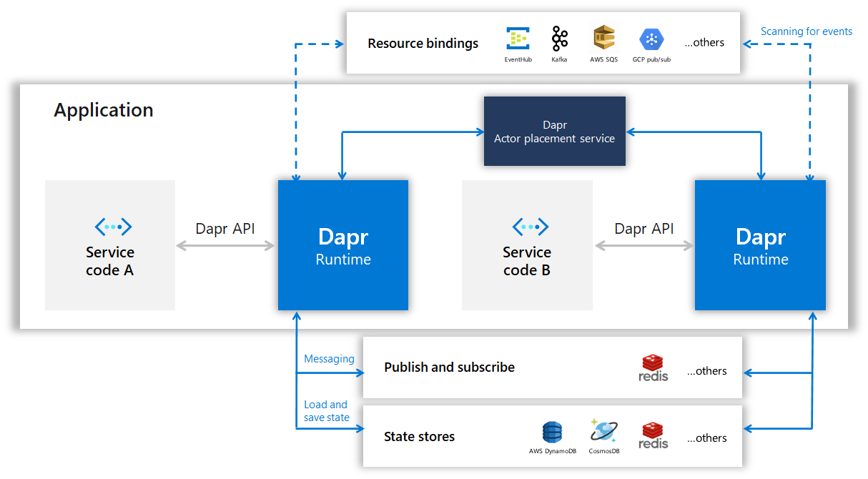This screenshot has height=479, width=868.
Task: Expand the ...others entry in Resource bindings
Action: coord(704,42)
